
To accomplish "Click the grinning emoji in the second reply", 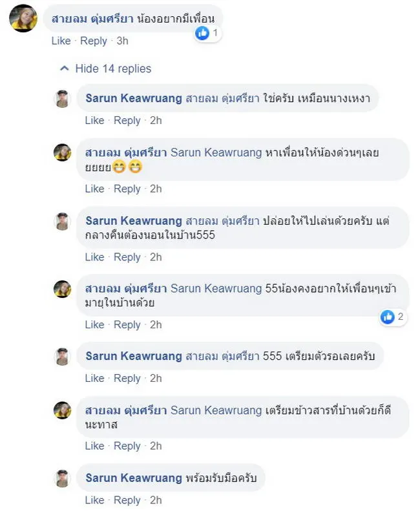I will [119, 167].
